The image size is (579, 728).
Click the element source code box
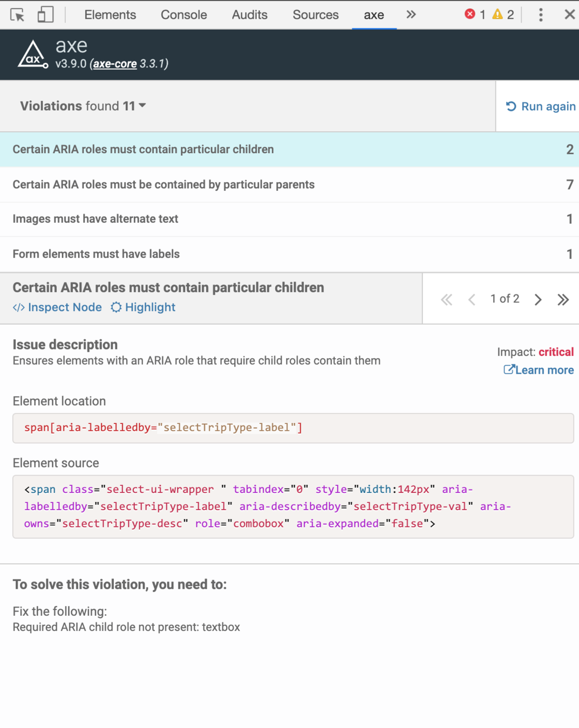(293, 506)
